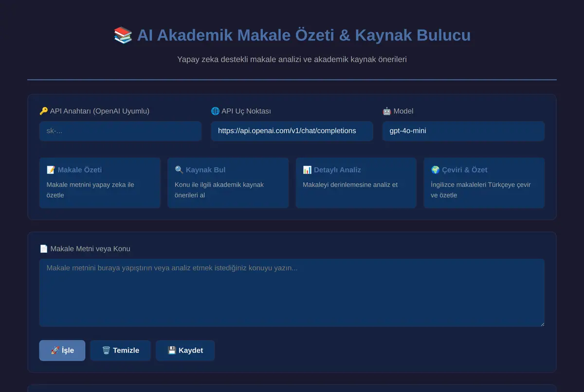This screenshot has width=584, height=392.
Task: Click the Temizle button
Action: pos(121,351)
